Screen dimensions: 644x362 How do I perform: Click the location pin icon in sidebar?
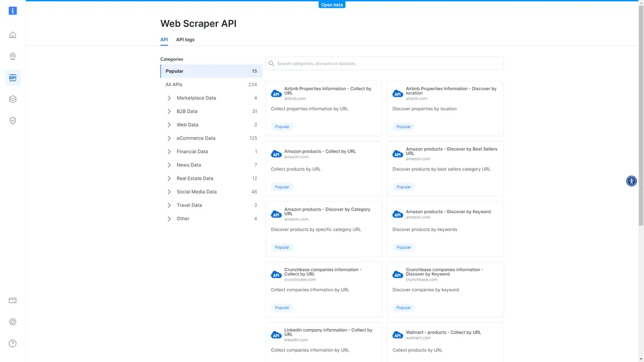(x=13, y=56)
